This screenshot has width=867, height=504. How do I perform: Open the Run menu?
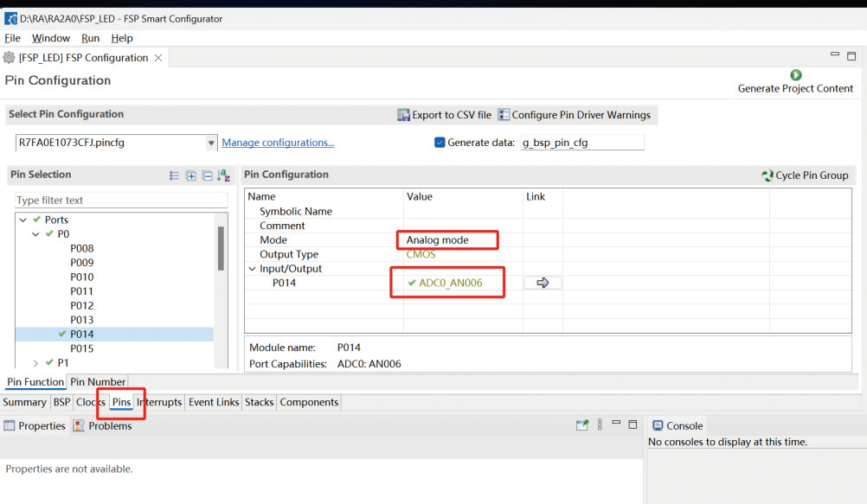coord(90,38)
